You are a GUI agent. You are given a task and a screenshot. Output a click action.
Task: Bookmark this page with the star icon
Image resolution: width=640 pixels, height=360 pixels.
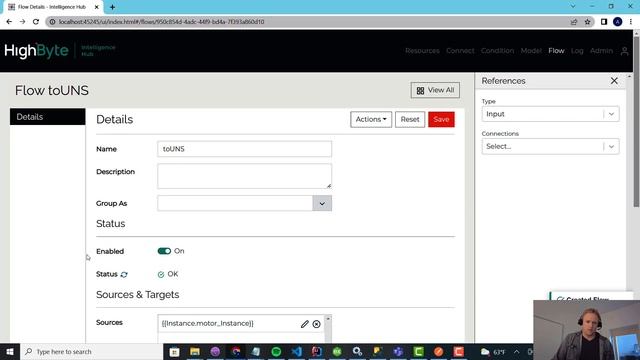[587, 22]
